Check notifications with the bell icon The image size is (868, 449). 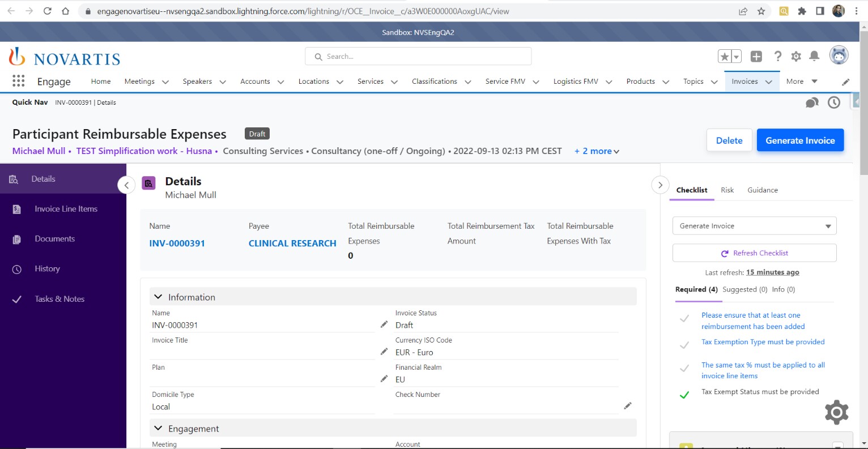tap(814, 55)
